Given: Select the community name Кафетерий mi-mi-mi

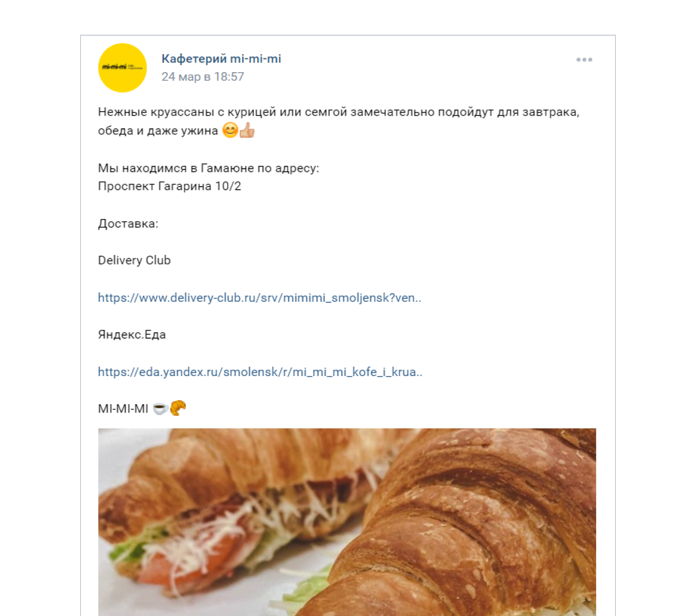Looking at the screenshot, I should tap(222, 59).
